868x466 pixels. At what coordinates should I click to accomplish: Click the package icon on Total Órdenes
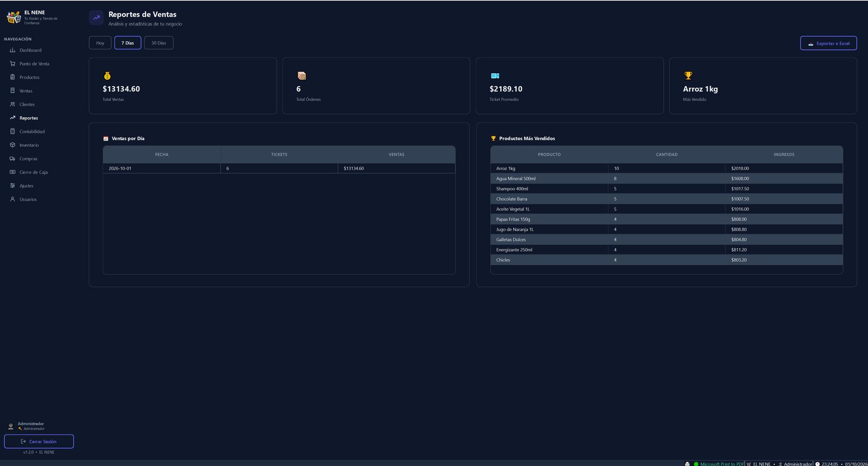(302, 76)
